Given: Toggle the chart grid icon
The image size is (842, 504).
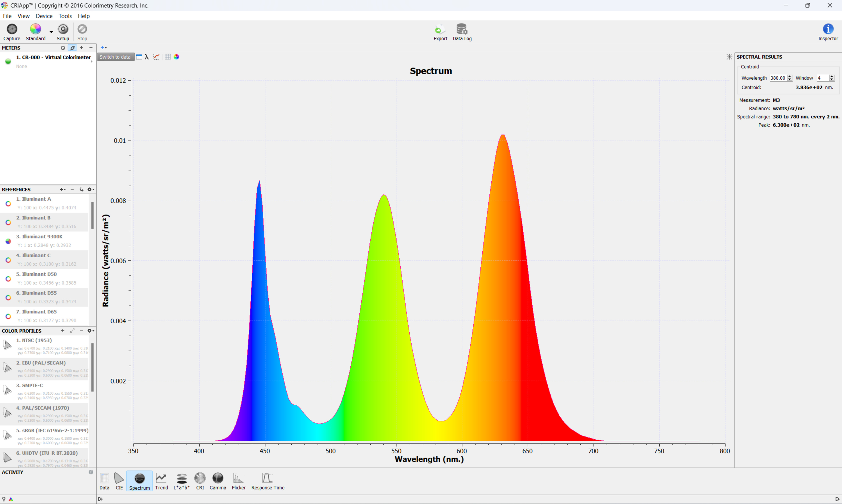Looking at the screenshot, I should tap(168, 57).
